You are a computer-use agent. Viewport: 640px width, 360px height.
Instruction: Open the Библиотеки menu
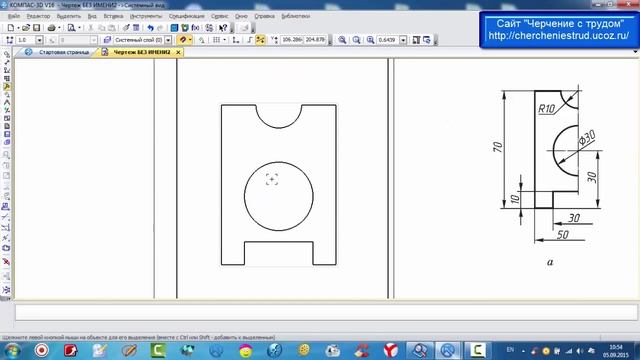[296, 16]
